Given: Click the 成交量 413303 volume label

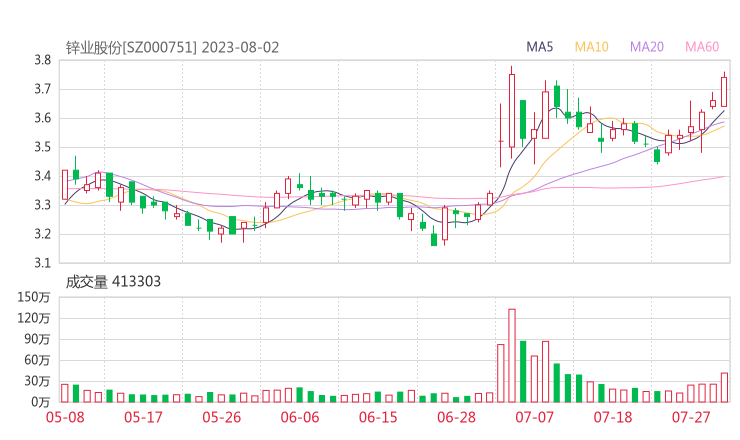Looking at the screenshot, I should (113, 282).
